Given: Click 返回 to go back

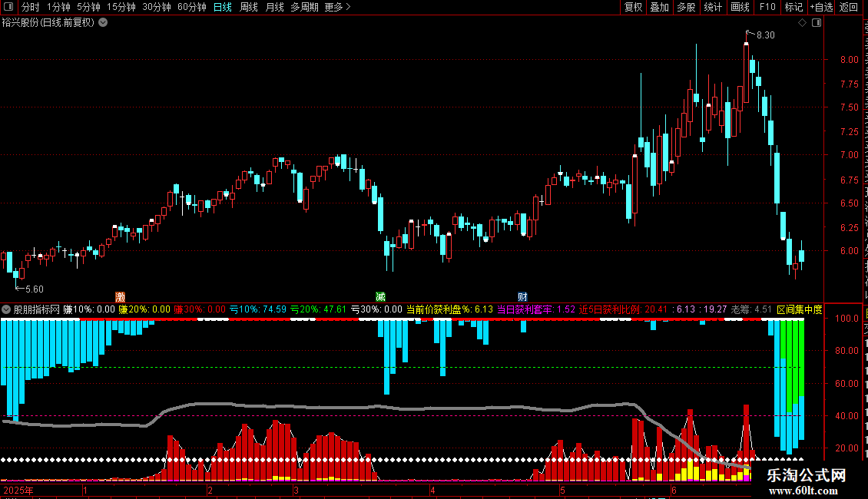Looking at the screenshot, I should [x=848, y=7].
